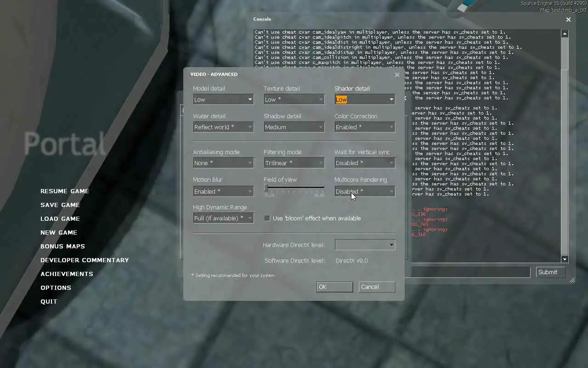
Task: Select Bonus Maps menu item
Action: 62,246
